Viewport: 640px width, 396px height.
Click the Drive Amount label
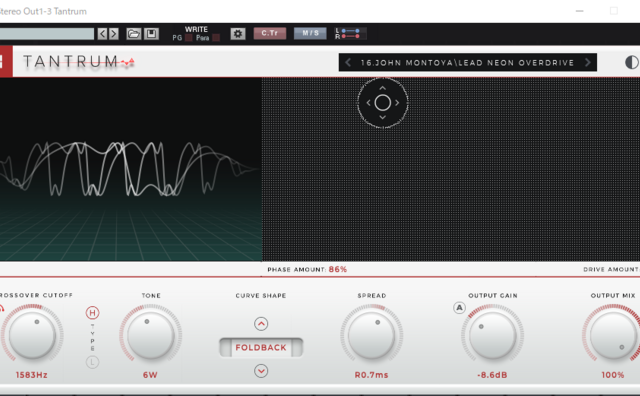611,269
